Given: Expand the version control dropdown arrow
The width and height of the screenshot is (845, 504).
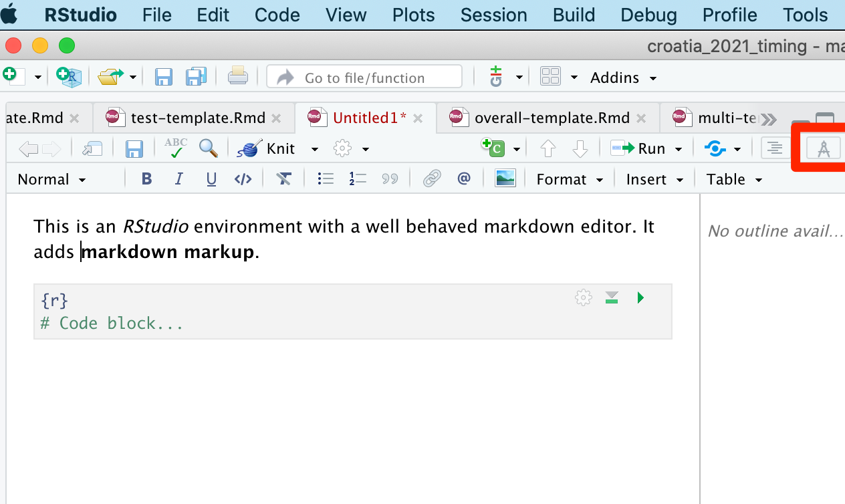Looking at the screenshot, I should click(519, 78).
